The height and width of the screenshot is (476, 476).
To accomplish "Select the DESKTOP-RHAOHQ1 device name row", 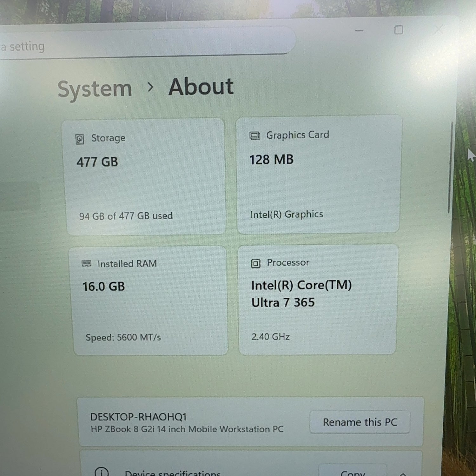I will click(x=251, y=422).
